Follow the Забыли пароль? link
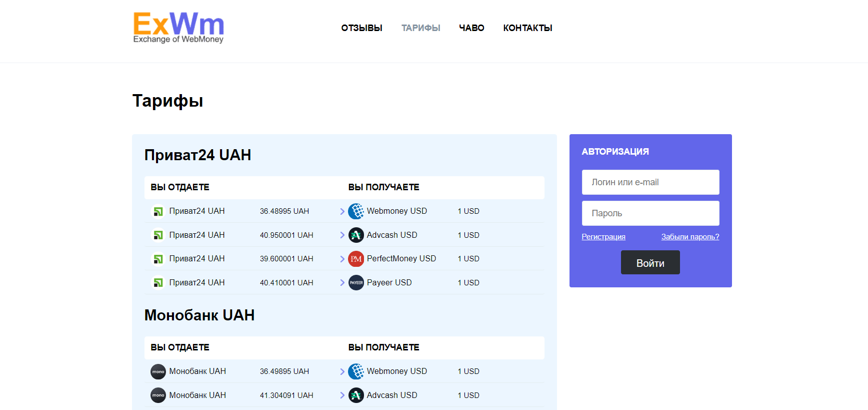Viewport: 868px width, 410px height. (690, 237)
